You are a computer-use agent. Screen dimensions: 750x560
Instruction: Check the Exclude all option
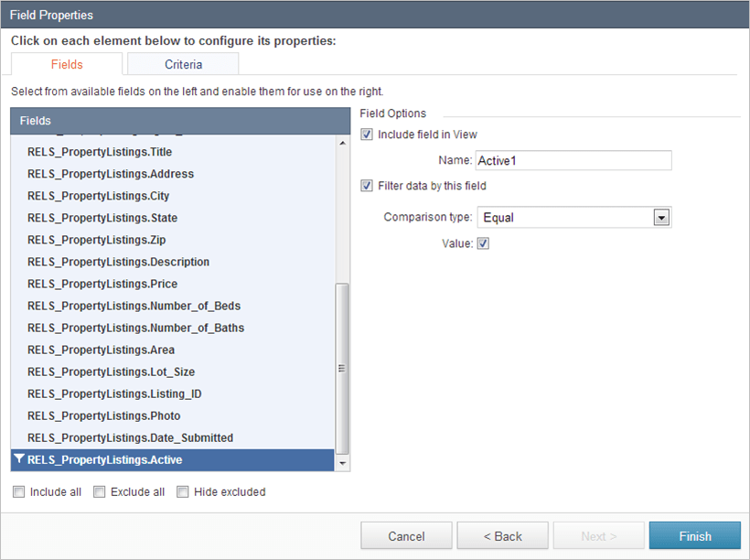point(99,491)
